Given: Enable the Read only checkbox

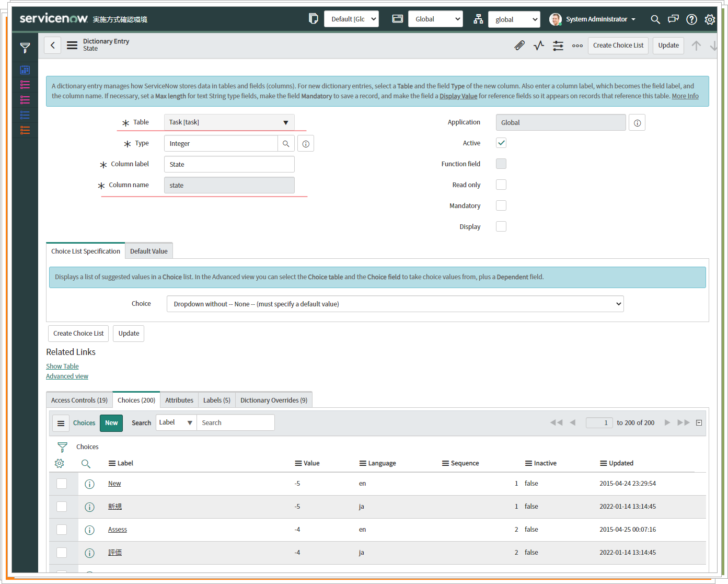Looking at the screenshot, I should (501, 184).
